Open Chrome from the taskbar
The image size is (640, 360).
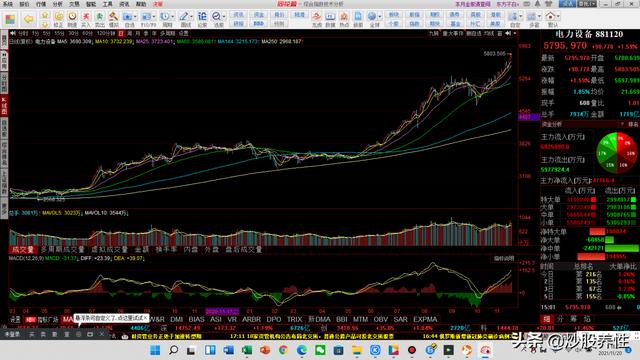point(283,350)
